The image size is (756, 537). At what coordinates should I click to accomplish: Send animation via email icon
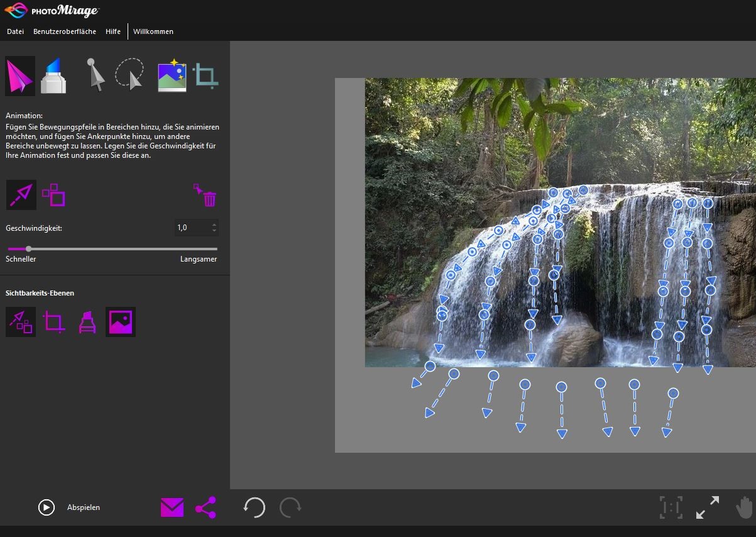172,507
